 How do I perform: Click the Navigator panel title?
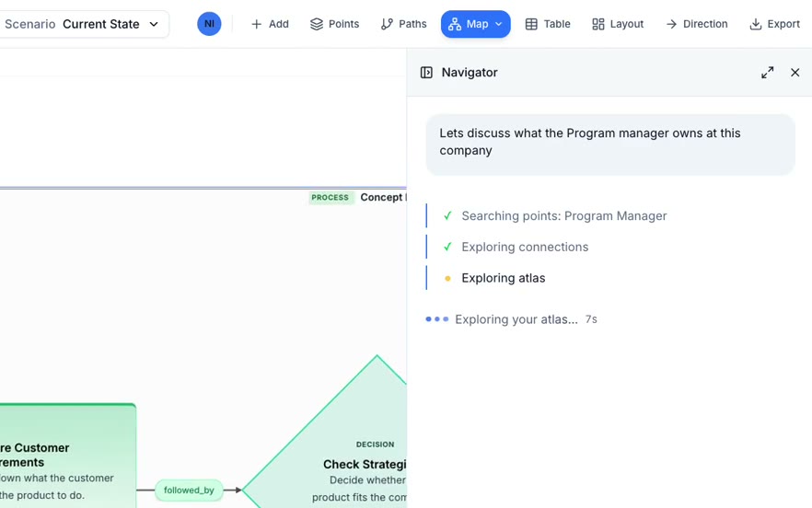[470, 73]
